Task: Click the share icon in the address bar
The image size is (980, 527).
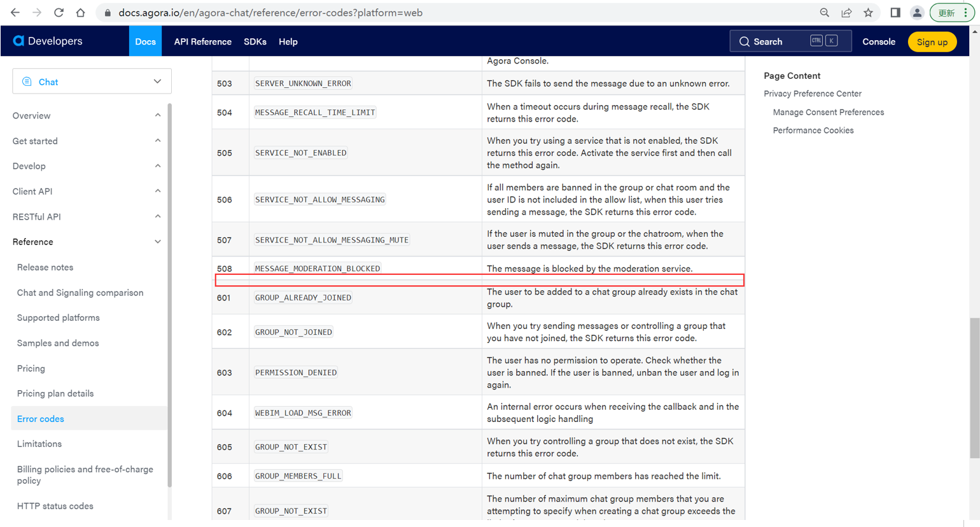Action: pos(846,12)
